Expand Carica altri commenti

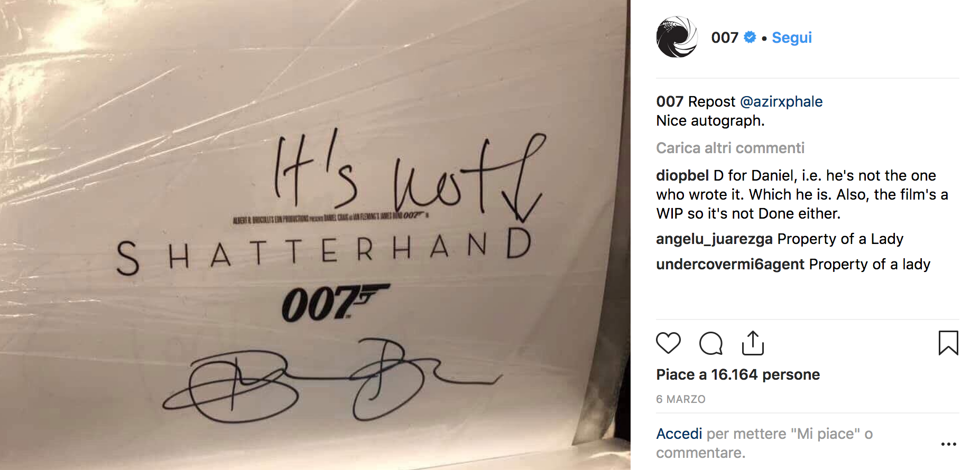point(730,148)
